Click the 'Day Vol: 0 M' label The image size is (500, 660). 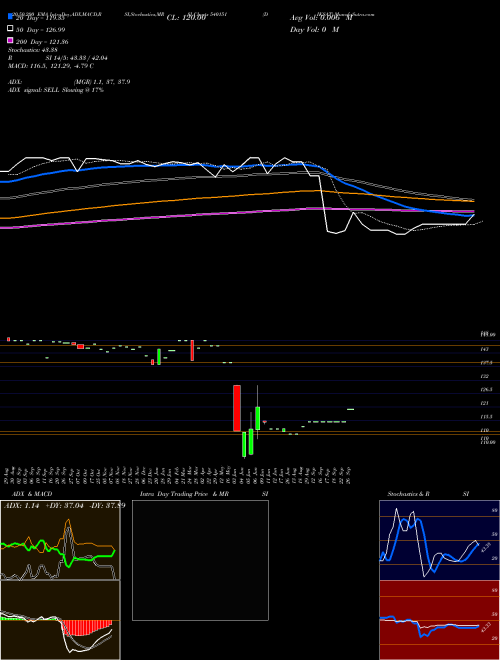coord(314,29)
